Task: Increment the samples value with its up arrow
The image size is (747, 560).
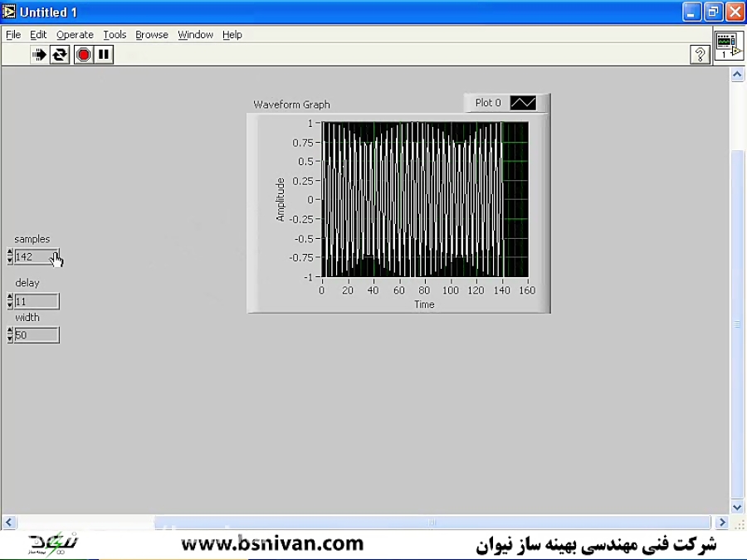Action: tap(9, 252)
